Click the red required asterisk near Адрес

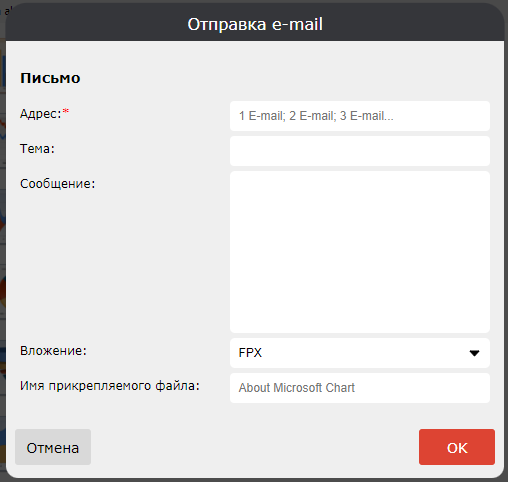(x=66, y=111)
